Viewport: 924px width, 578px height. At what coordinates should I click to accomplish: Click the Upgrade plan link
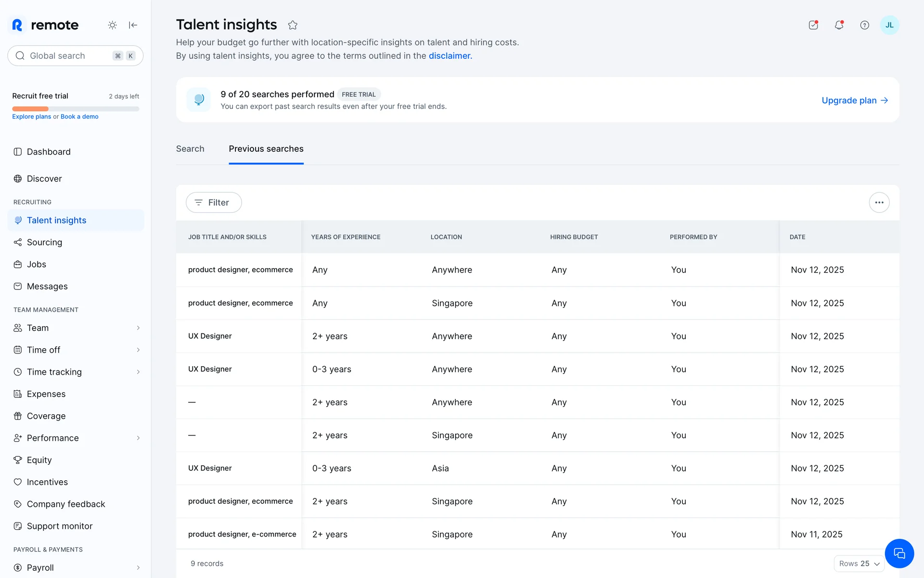pos(854,100)
